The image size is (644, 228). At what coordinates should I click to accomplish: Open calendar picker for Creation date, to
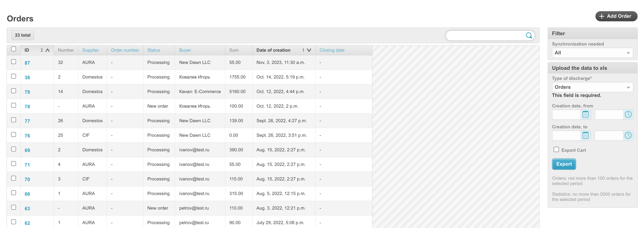tap(585, 136)
